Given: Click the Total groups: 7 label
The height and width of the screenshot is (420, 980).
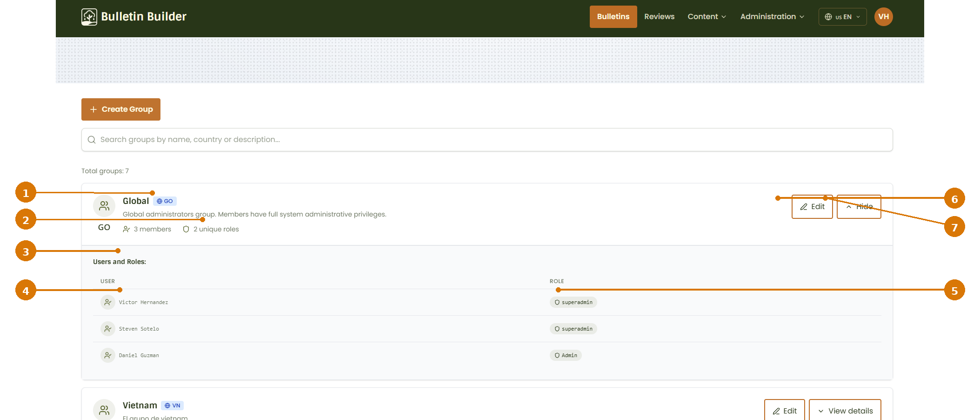Looking at the screenshot, I should (x=105, y=171).
